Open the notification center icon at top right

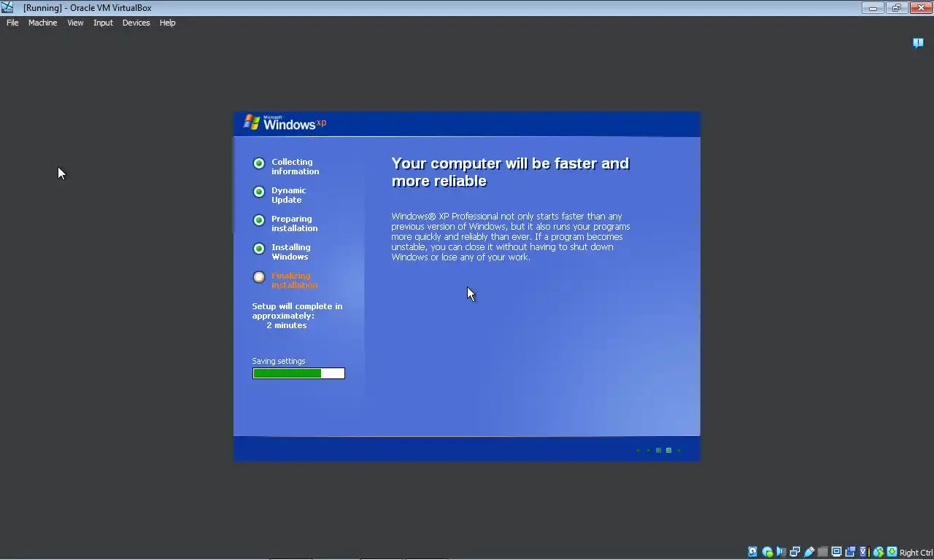click(x=918, y=43)
